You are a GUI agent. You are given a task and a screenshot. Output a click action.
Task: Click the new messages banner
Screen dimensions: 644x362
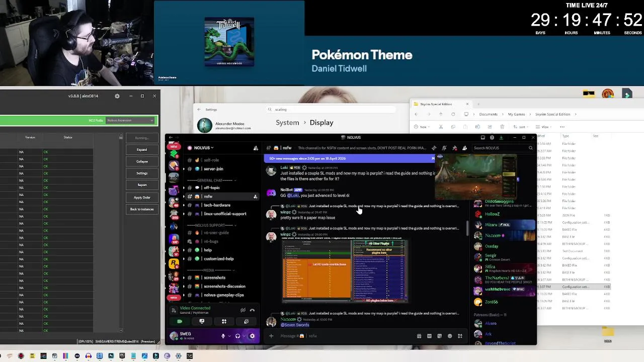point(351,158)
